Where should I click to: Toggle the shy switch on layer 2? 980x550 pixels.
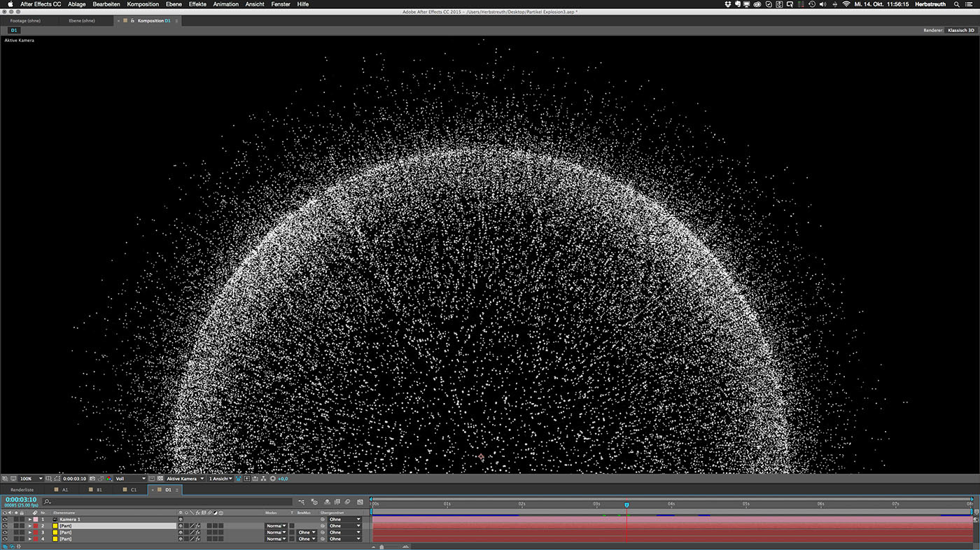tap(181, 526)
